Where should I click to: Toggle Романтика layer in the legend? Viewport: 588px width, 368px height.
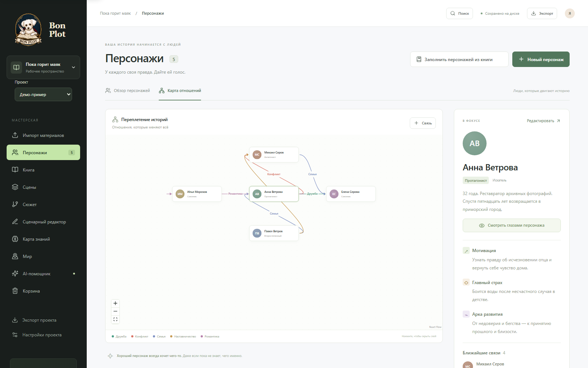(210, 336)
